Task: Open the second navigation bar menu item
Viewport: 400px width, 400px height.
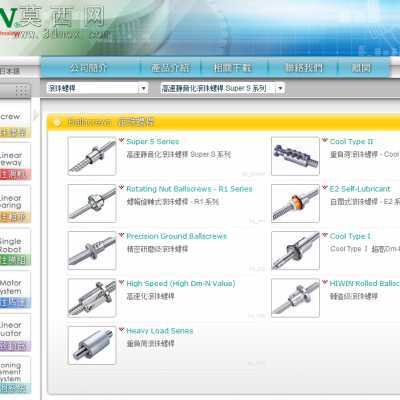Action: pyautogui.click(x=171, y=68)
